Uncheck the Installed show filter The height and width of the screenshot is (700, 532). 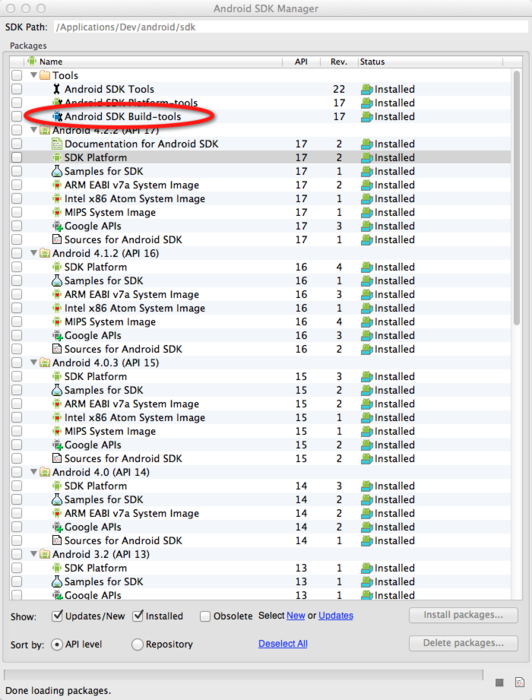click(137, 616)
